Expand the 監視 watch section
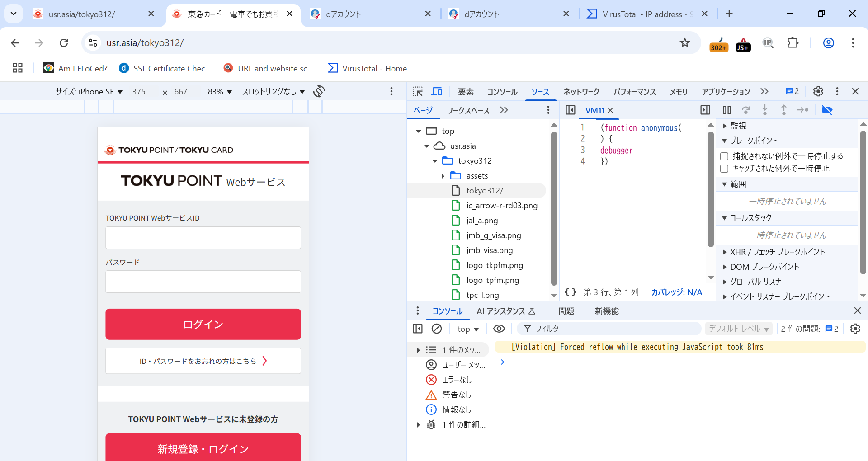Screen dimensions: 868x461 point(724,126)
